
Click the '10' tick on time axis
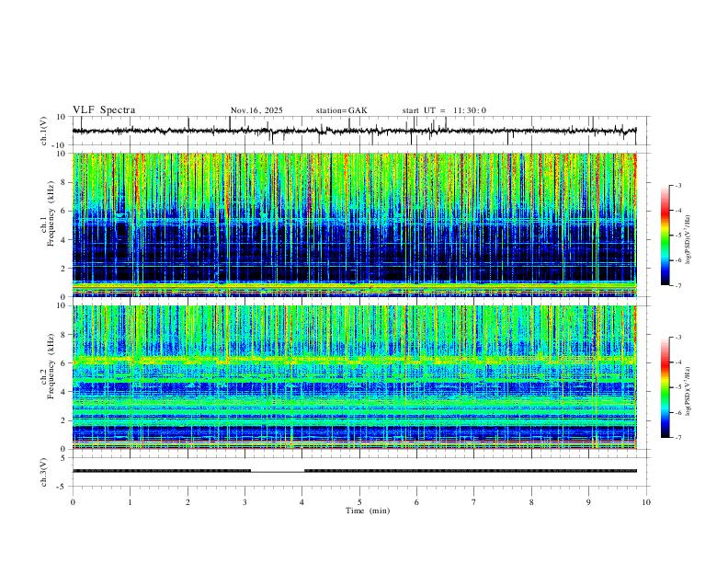tap(646, 502)
